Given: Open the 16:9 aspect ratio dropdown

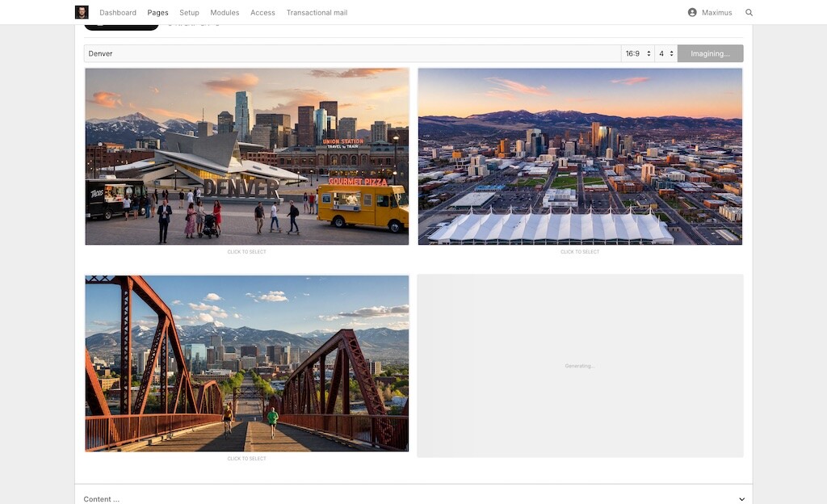Looking at the screenshot, I should (x=637, y=53).
